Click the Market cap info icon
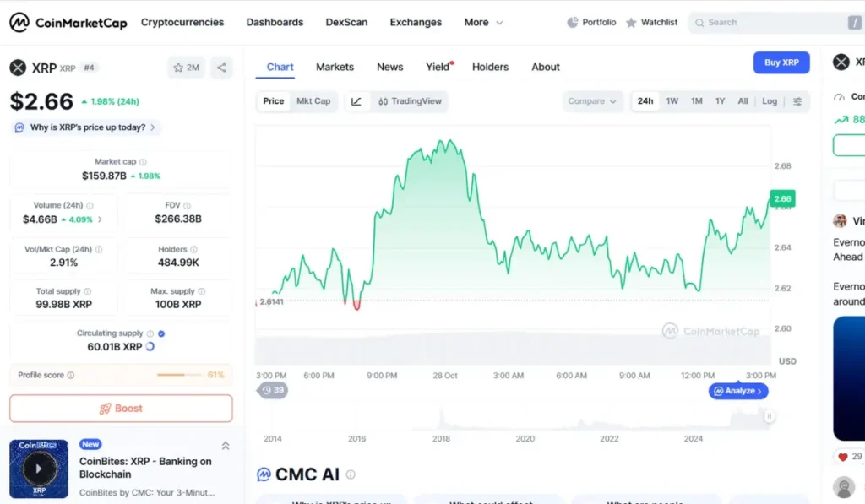 click(x=143, y=162)
